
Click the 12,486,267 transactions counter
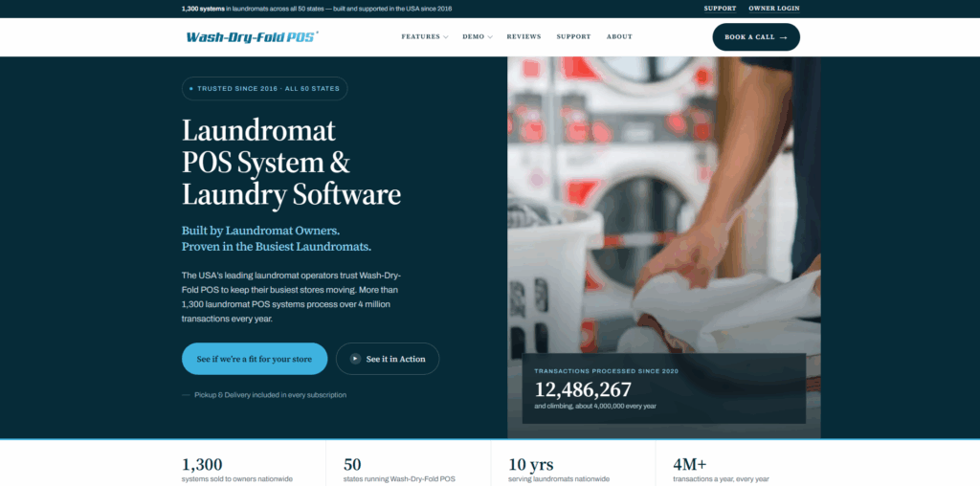(583, 389)
